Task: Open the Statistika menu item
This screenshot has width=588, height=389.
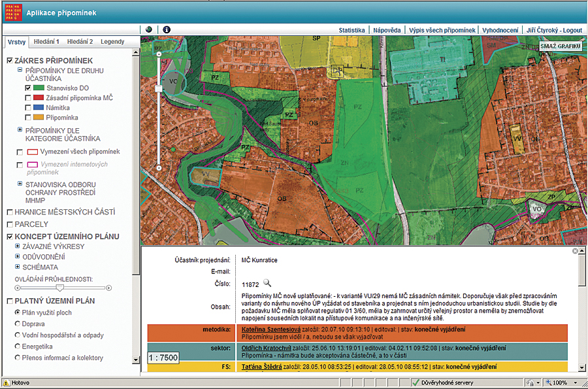Action: click(351, 30)
